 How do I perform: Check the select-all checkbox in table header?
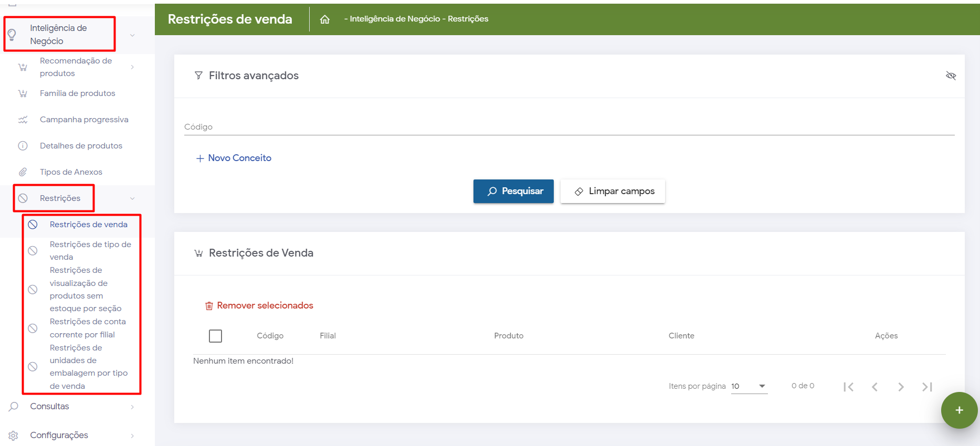[215, 336]
